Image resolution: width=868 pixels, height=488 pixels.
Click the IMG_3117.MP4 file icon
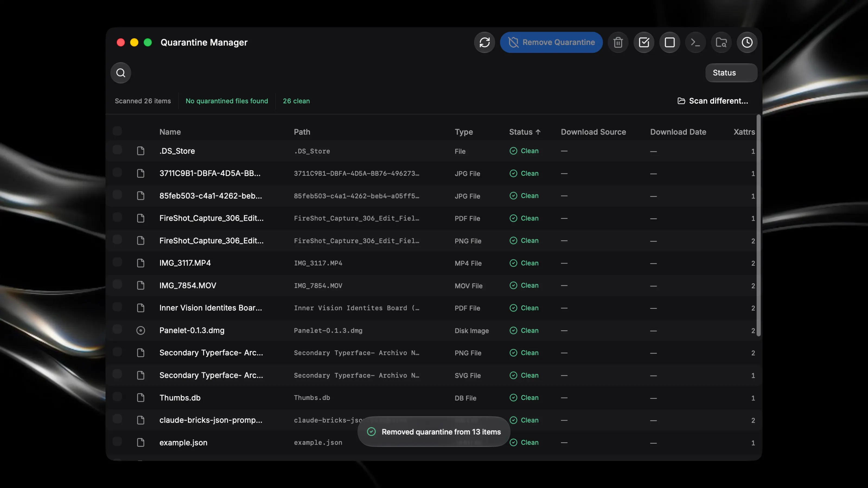tap(141, 263)
